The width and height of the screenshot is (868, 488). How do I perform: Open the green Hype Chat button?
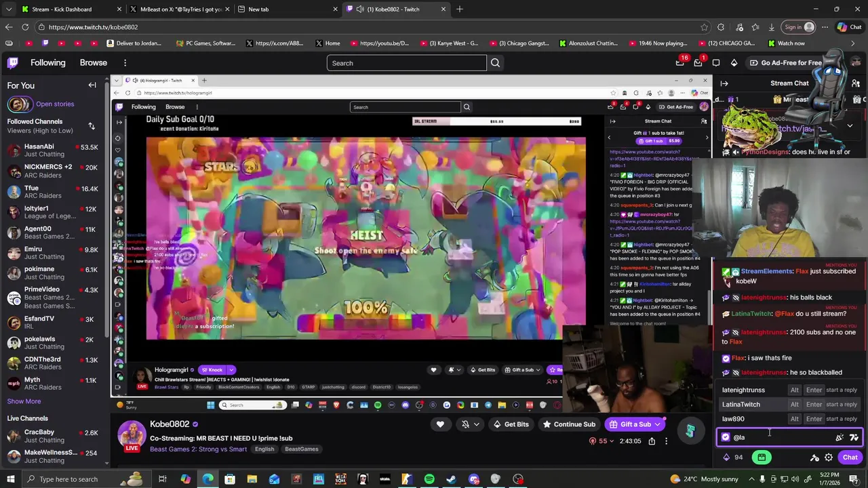point(762,457)
